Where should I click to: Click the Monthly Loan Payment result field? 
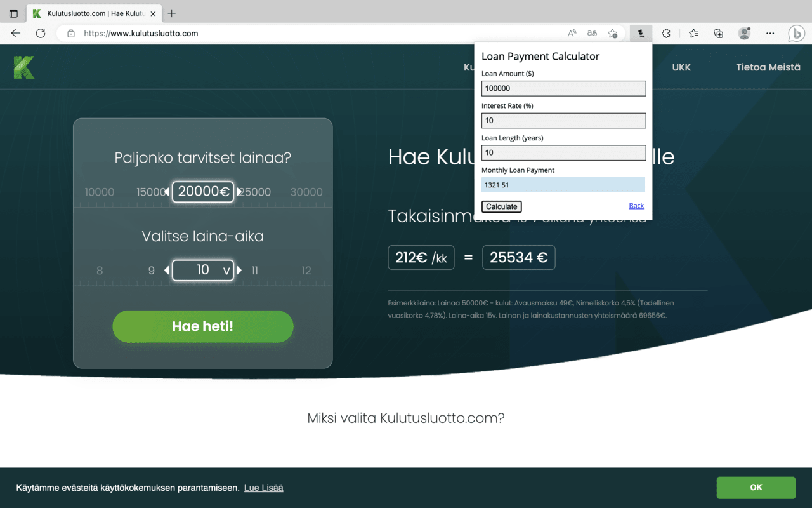(563, 185)
